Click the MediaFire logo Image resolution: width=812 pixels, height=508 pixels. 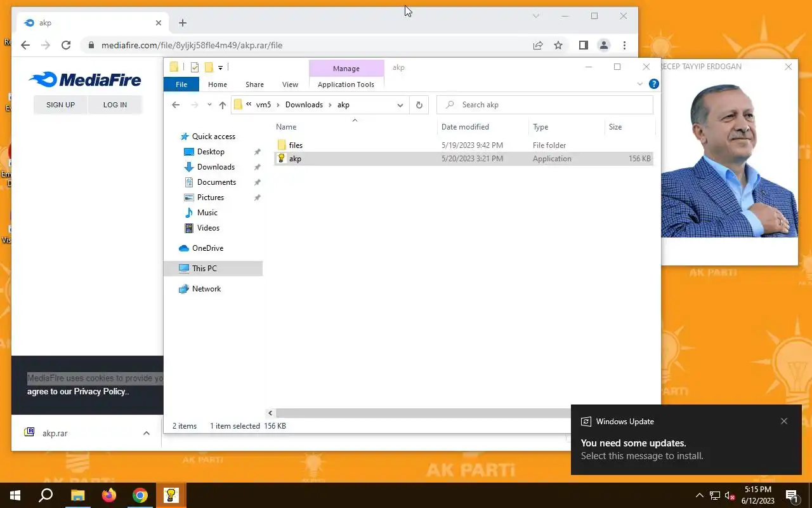click(x=85, y=79)
